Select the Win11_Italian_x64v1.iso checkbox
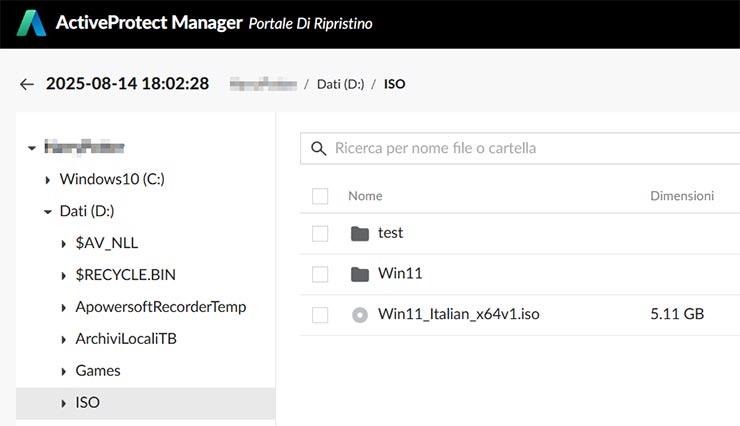Screen dimensions: 740x426 [x=320, y=315]
